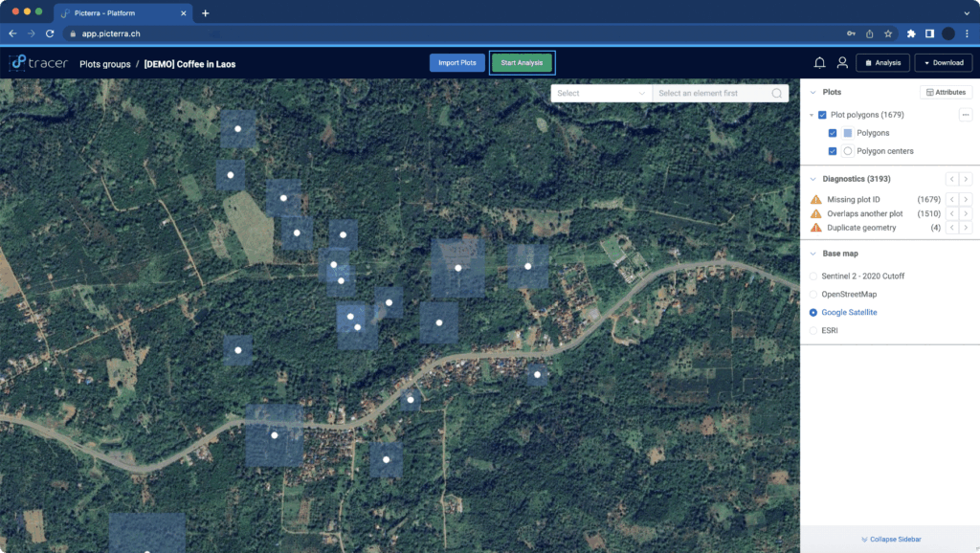
Task: Bookmark this page with star icon
Action: tap(888, 33)
